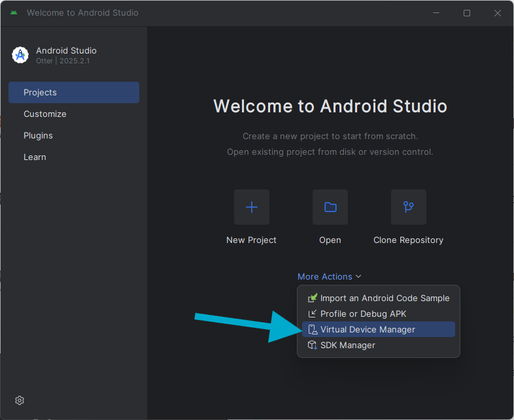The width and height of the screenshot is (514, 420).
Task: Collapse the More Actions dropdown
Action: click(x=329, y=276)
